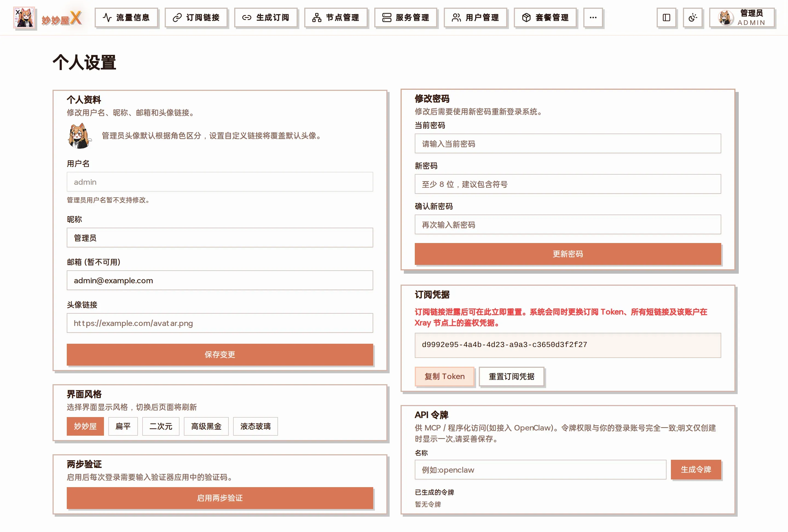
Task: Select the 二次元 interface style
Action: [161, 427]
